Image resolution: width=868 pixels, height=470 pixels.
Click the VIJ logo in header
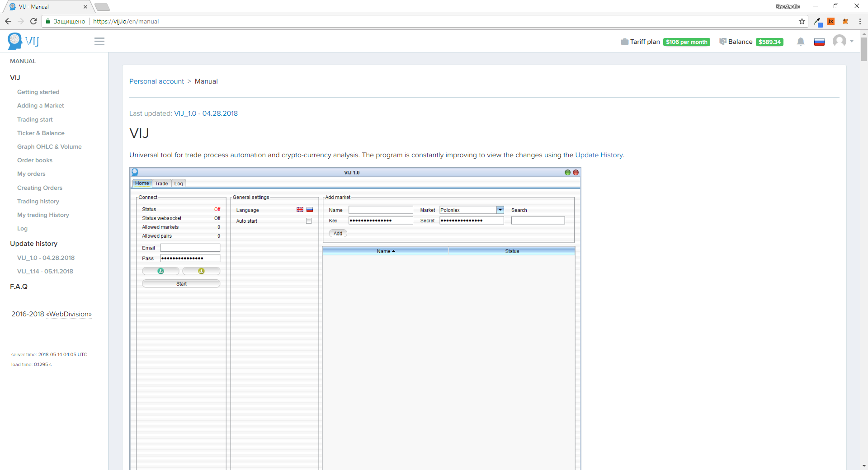tap(24, 41)
